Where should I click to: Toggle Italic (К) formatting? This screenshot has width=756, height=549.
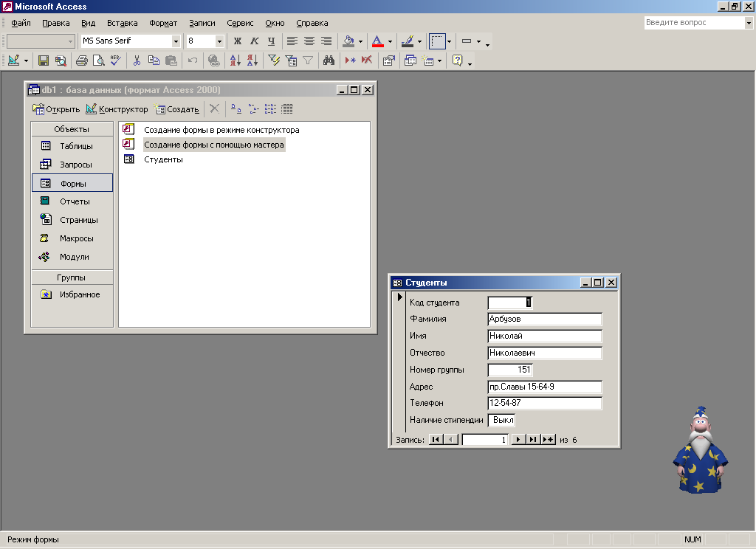click(254, 41)
